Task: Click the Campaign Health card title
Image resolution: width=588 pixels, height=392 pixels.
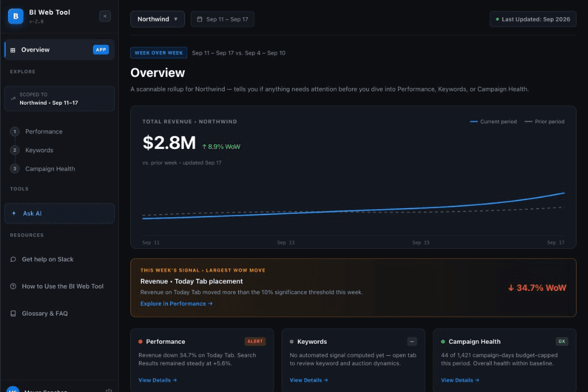Action: click(x=474, y=341)
